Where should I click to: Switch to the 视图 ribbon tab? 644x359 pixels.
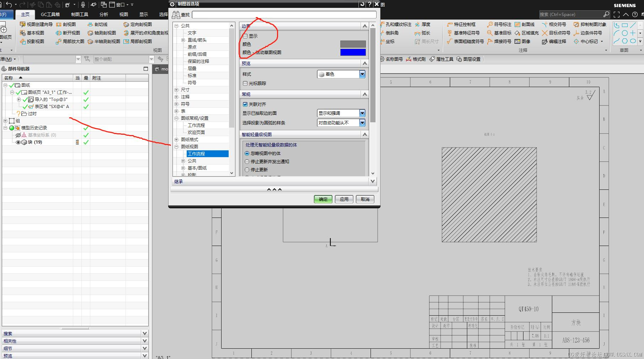point(124,14)
